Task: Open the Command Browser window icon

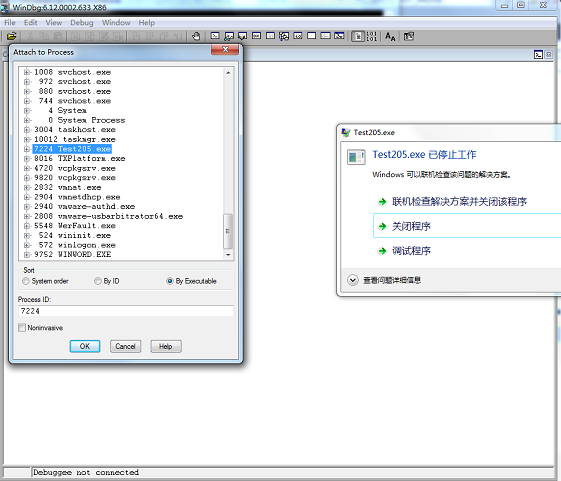Action: coord(339,36)
